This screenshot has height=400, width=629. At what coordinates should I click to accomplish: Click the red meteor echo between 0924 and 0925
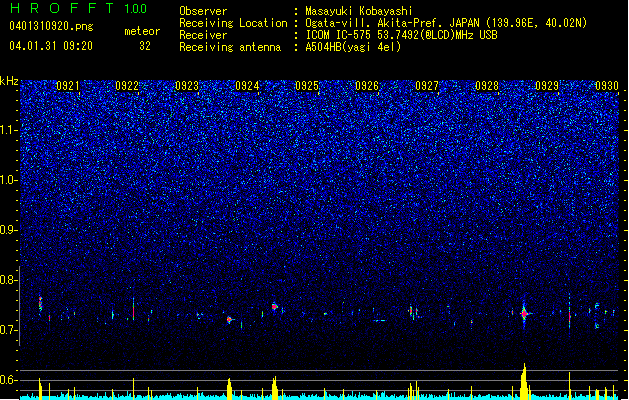pyautogui.click(x=274, y=307)
